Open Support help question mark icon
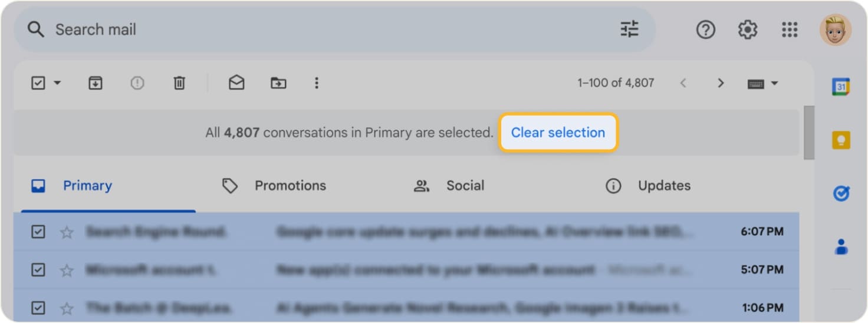868x323 pixels. 705,29
